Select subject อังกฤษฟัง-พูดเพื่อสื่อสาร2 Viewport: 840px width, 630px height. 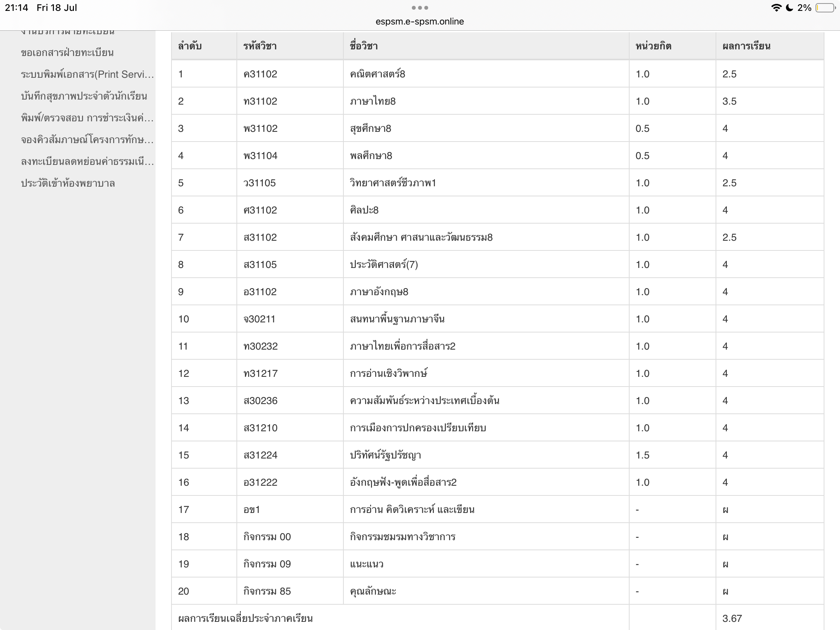pos(403,482)
